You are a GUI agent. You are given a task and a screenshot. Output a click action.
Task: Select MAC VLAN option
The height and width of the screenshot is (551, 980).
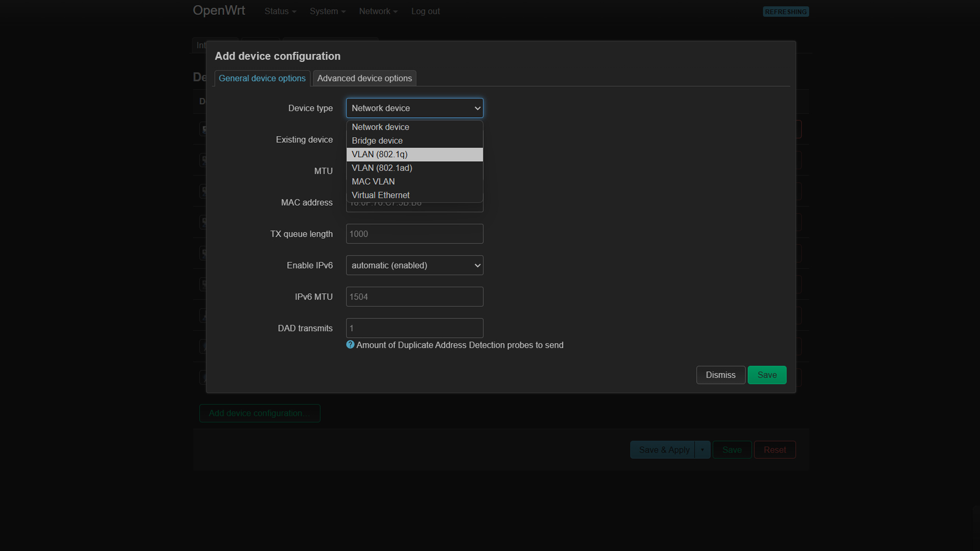pyautogui.click(x=414, y=182)
